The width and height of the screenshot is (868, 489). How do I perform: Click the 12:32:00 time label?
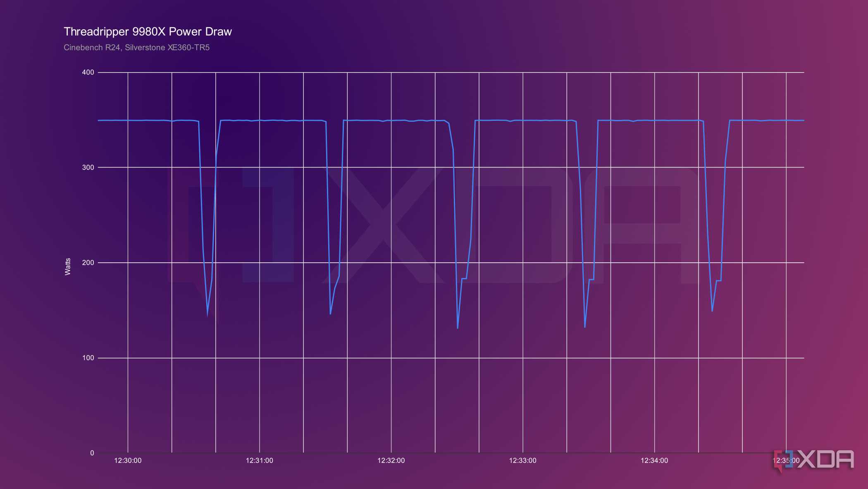391,460
